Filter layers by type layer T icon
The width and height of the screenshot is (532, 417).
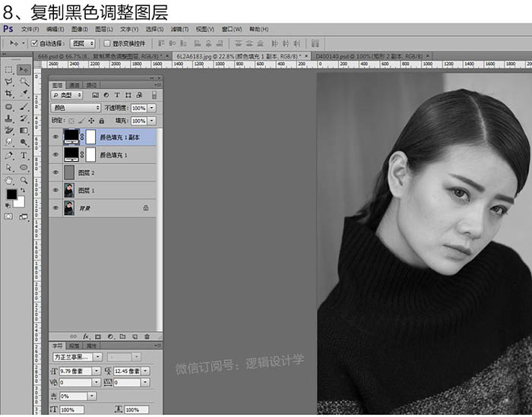tap(117, 95)
